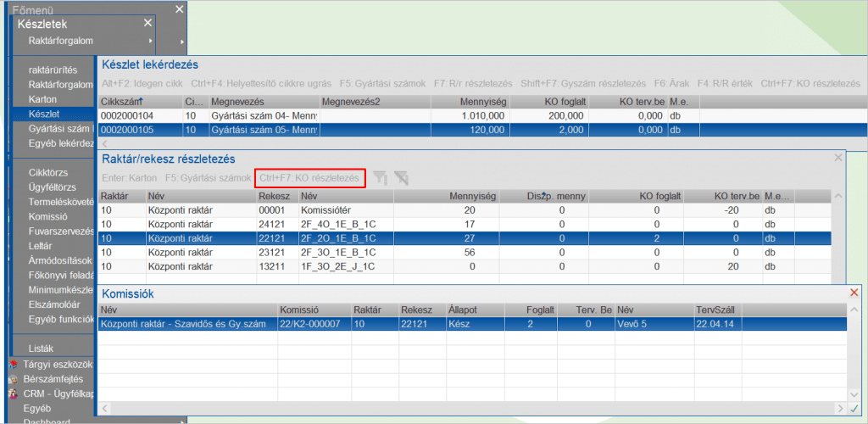Click Ctrl+F7: KO részletezés in Raktár/rekesz toolbar

click(x=309, y=178)
